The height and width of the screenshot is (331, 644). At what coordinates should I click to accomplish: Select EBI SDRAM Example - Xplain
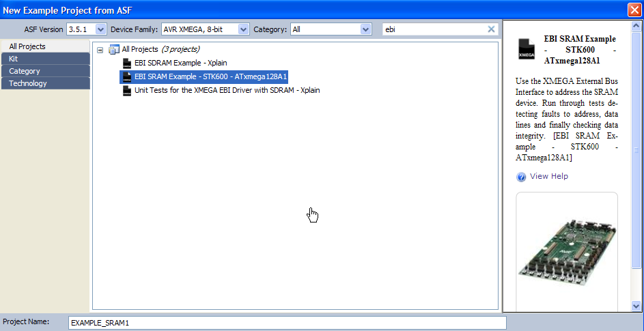pyautogui.click(x=181, y=63)
